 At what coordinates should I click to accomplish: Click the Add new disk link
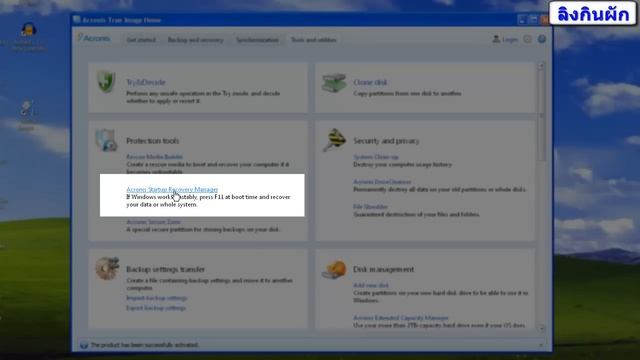(x=371, y=285)
